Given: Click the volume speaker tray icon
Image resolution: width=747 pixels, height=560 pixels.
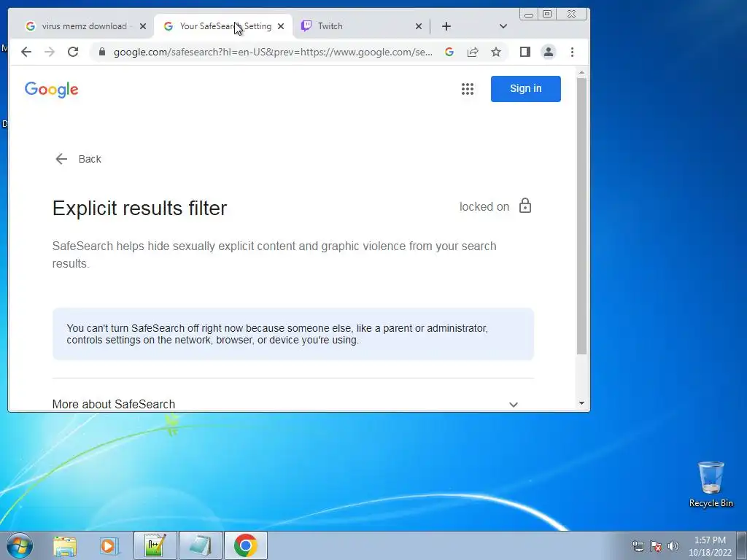Looking at the screenshot, I should [x=673, y=546].
